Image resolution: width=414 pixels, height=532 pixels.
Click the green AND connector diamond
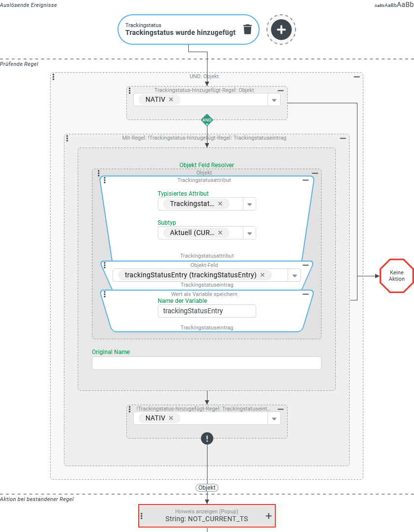click(207, 120)
